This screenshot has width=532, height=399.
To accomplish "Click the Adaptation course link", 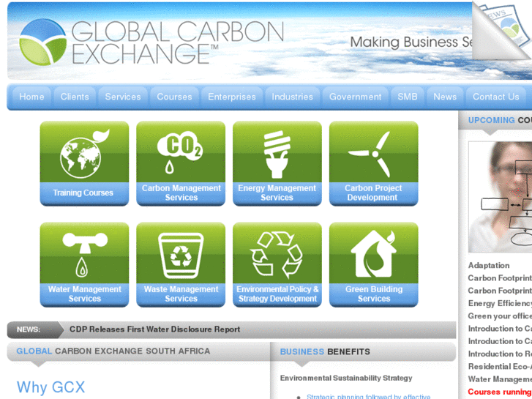I will [489, 266].
